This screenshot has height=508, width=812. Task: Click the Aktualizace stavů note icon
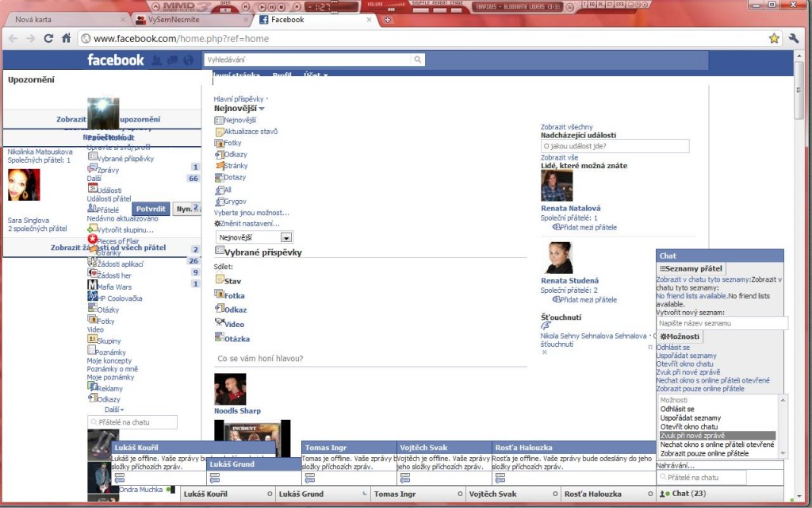click(x=219, y=132)
